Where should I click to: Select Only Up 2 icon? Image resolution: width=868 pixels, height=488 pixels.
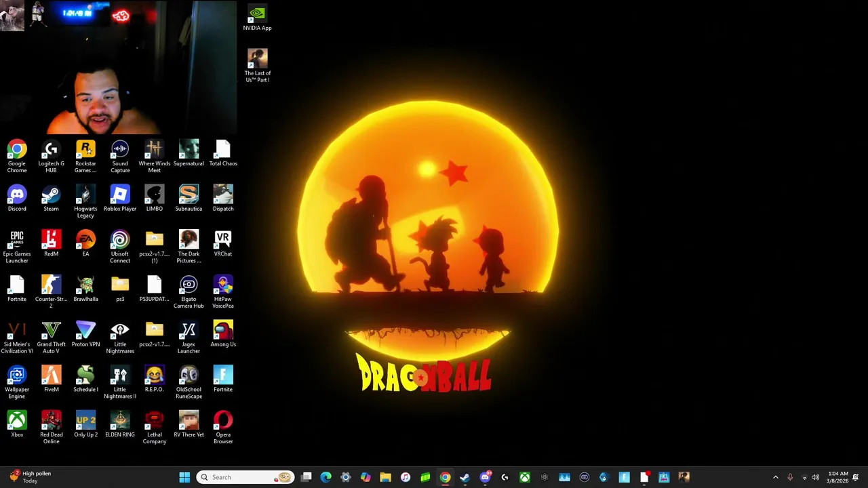pos(85,425)
